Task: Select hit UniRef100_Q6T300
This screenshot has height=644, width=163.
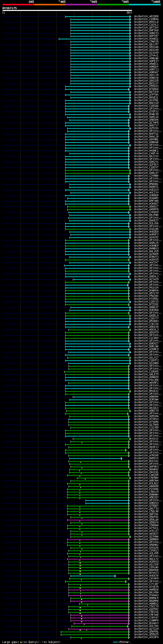Action: click(x=146, y=28)
